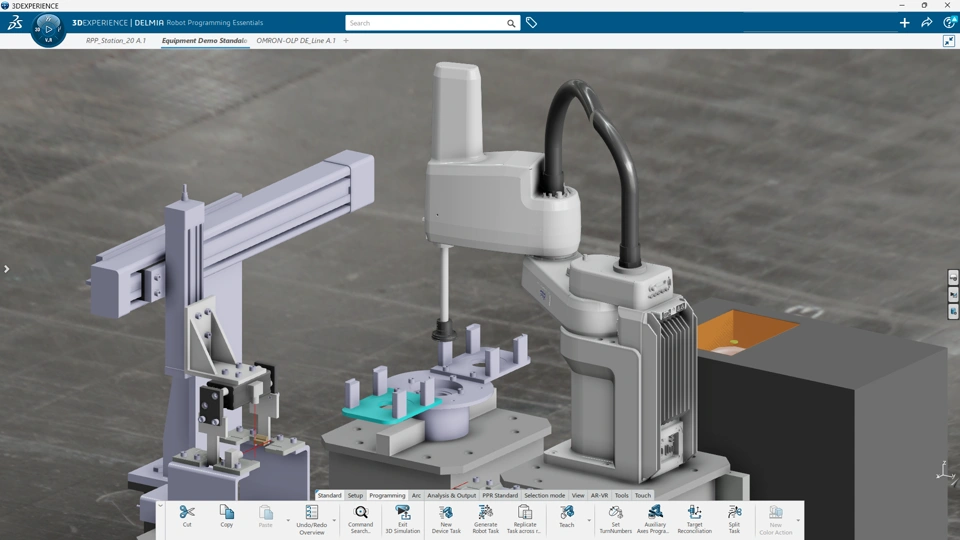Open the 3DS compass logo menu

15,23
